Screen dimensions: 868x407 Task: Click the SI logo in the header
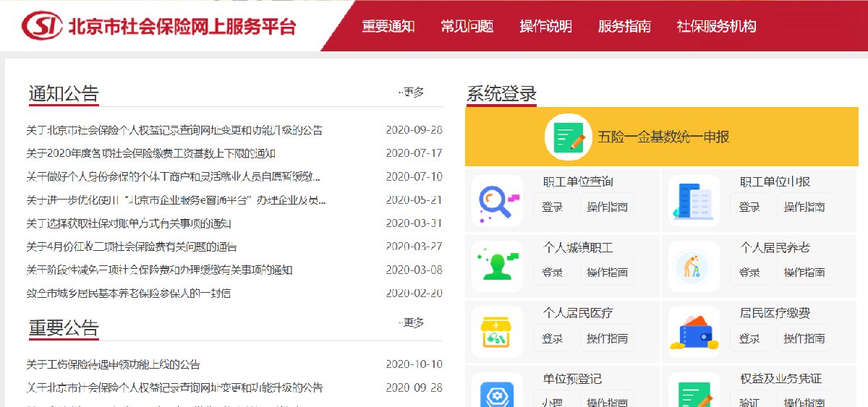point(42,26)
